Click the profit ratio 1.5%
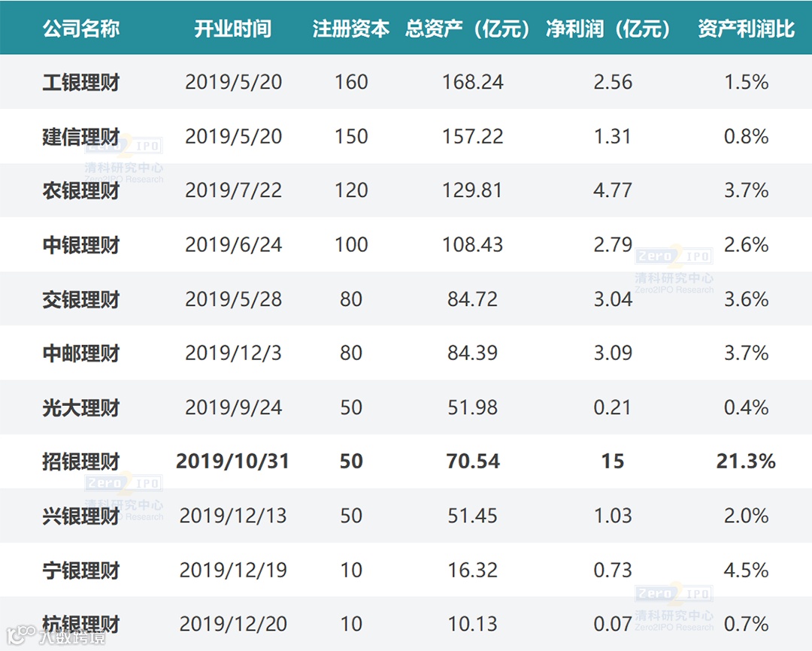The image size is (812, 651). tap(747, 83)
